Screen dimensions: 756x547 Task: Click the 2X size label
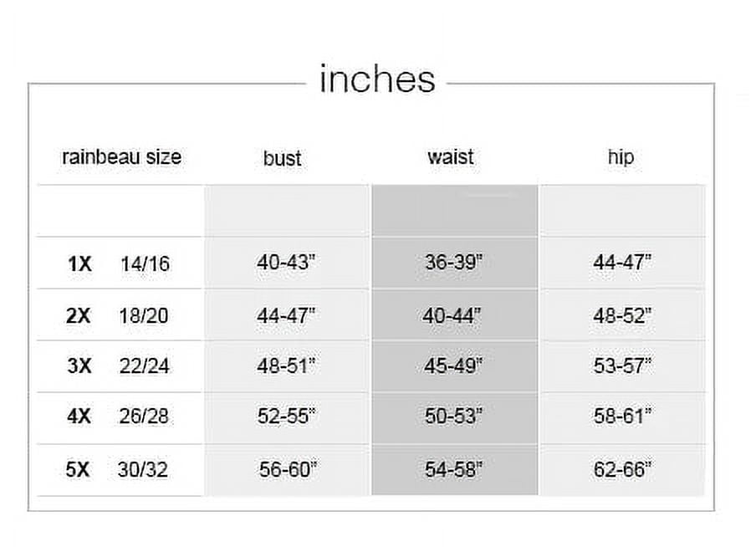[x=79, y=316]
